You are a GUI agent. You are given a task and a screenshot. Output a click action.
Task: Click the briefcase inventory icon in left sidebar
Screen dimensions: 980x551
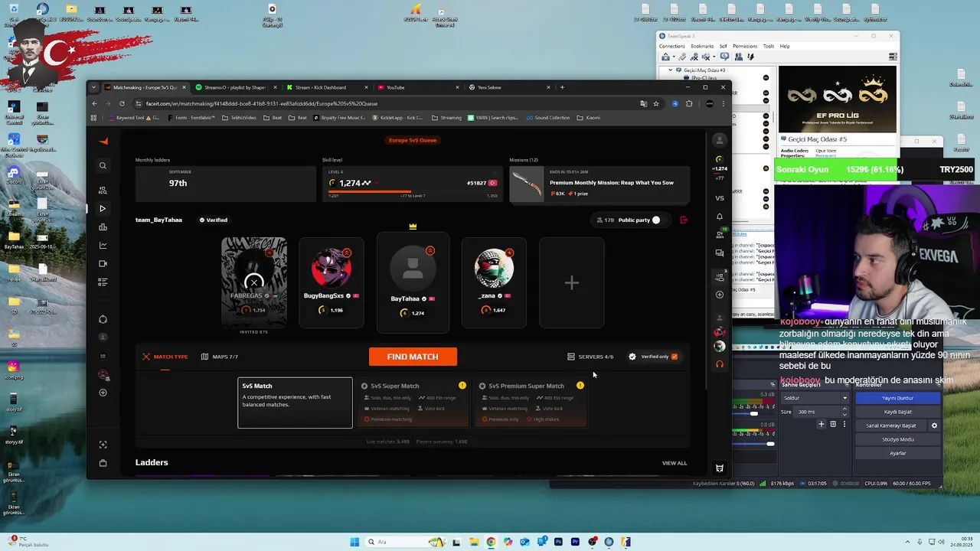103,463
